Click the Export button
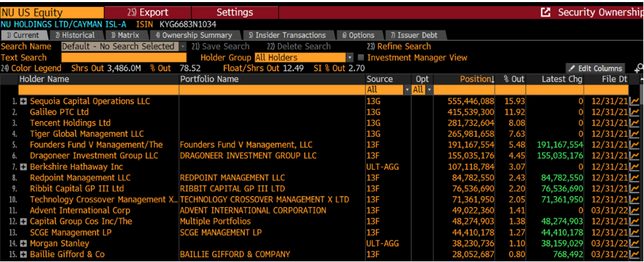Viewport: 644px width, 262px height. [148, 13]
